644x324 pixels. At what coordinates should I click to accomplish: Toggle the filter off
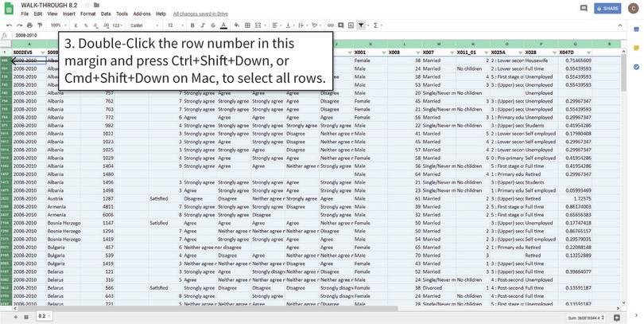click(x=361, y=25)
